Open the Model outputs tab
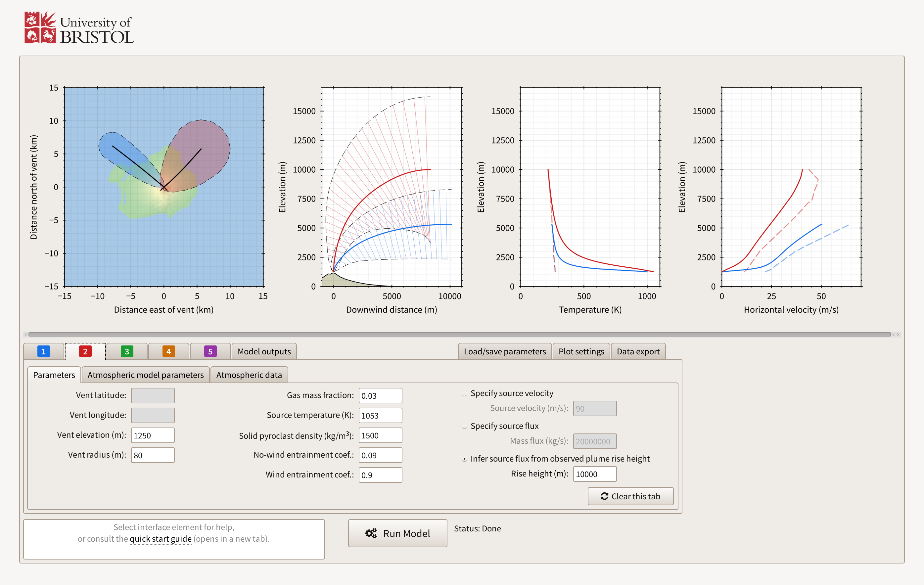Image resolution: width=924 pixels, height=585 pixels. pyautogui.click(x=264, y=351)
